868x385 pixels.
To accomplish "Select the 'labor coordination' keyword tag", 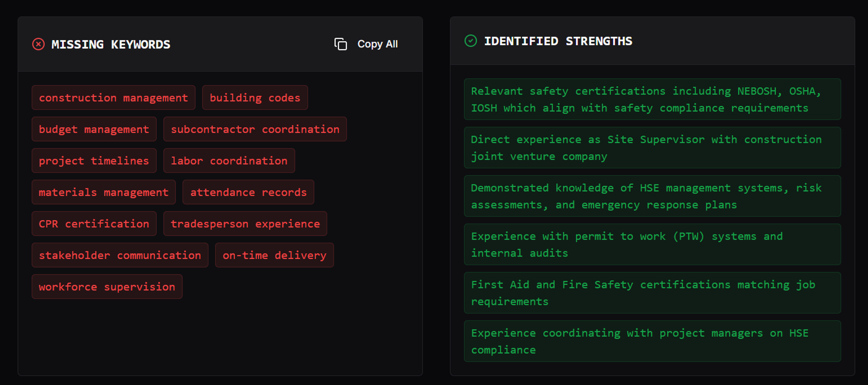I will tap(229, 161).
